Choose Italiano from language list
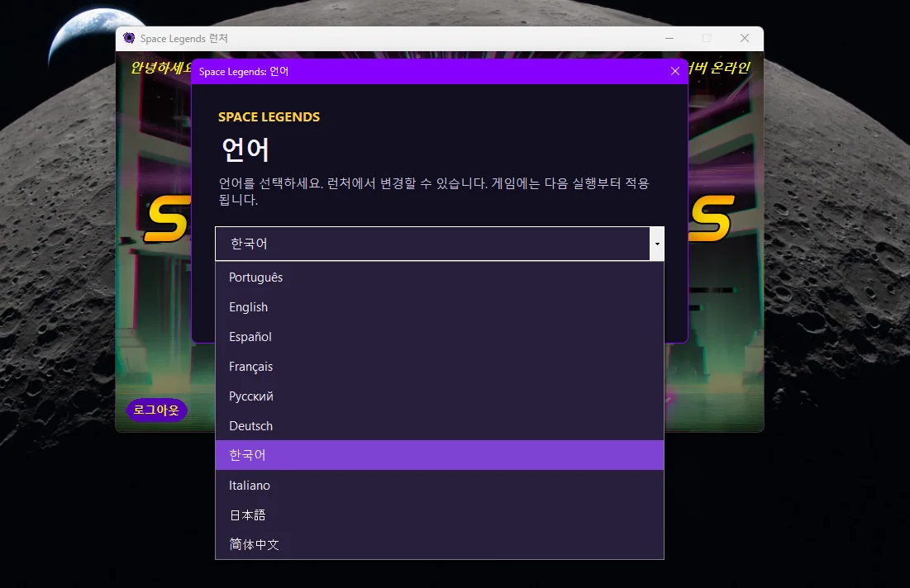The image size is (910, 588). point(440,486)
